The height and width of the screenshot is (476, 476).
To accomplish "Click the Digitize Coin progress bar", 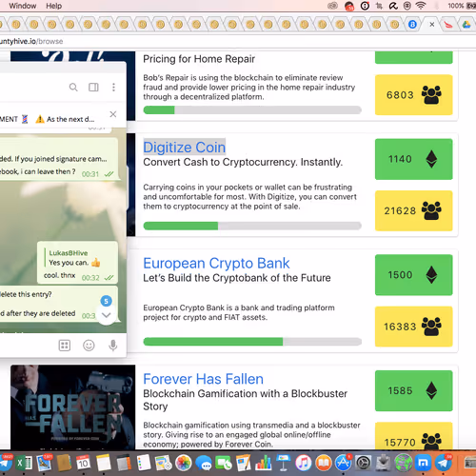I will coord(252,226).
